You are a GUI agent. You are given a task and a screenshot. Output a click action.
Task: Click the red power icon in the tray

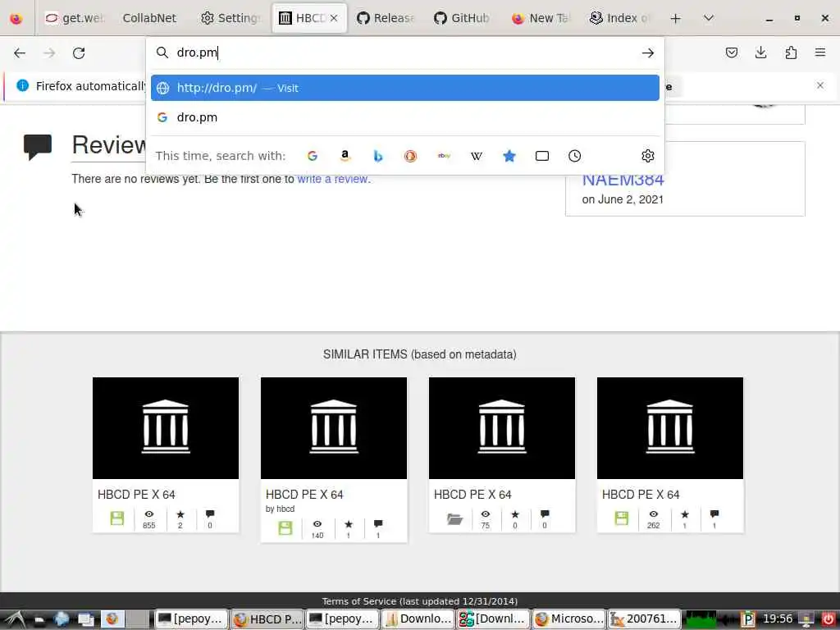click(x=828, y=619)
